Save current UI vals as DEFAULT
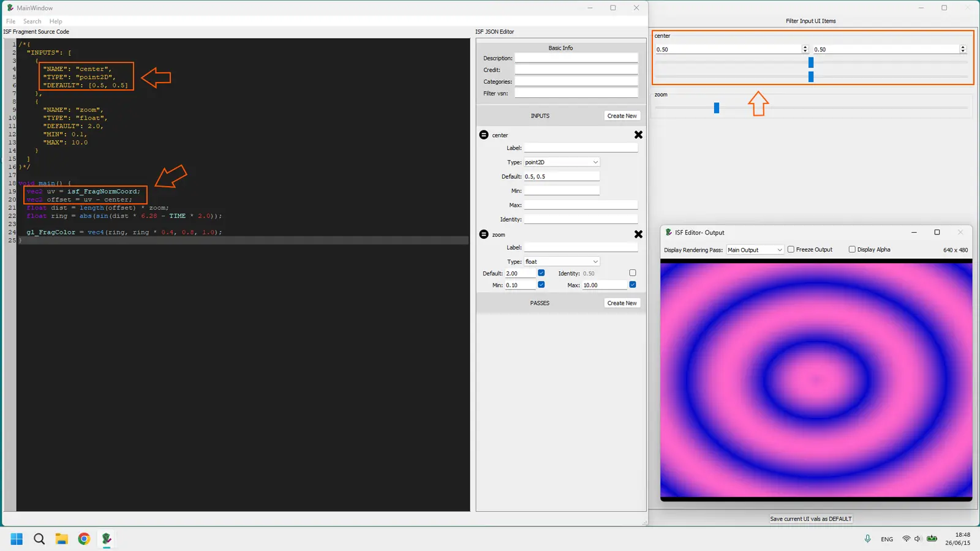Viewport: 980px width, 551px height. point(810,519)
